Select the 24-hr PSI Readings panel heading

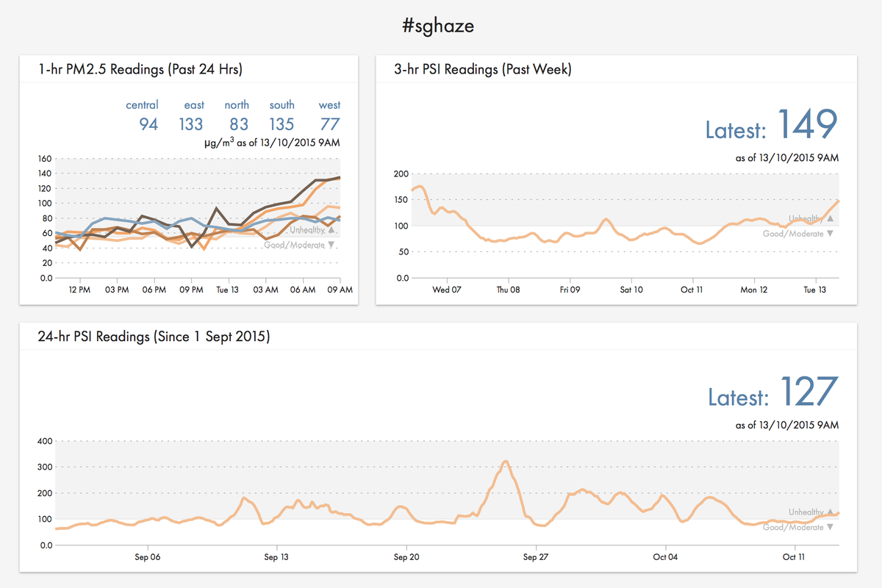tap(154, 337)
